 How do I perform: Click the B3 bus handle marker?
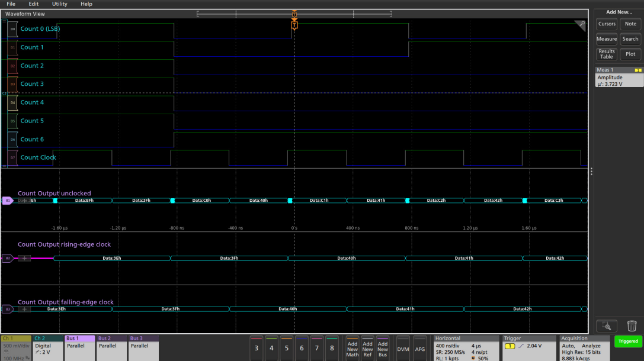(8, 309)
